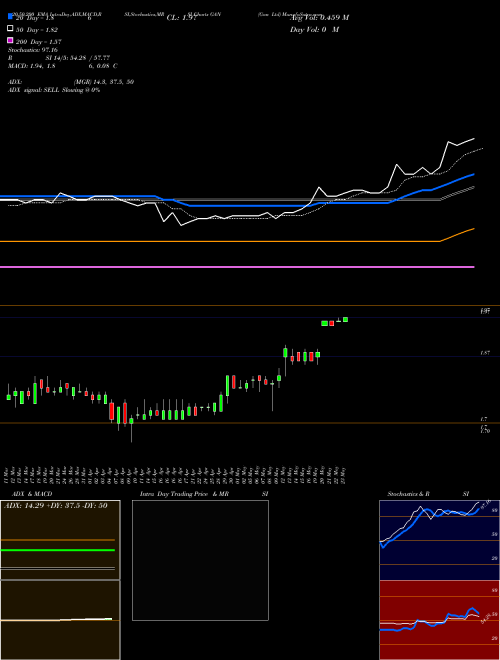Click the magenta 200-day line in the upper chart
This screenshot has height=660, width=500.
pos(237,267)
